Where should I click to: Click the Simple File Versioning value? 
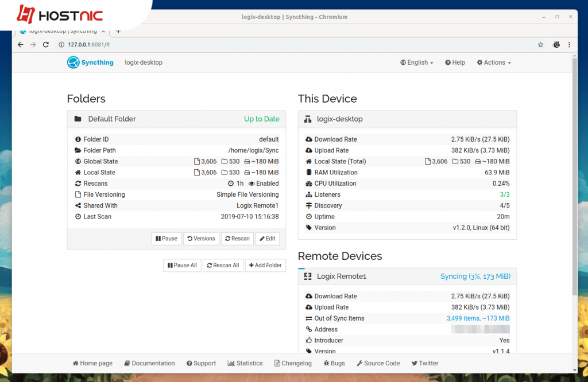(x=247, y=194)
